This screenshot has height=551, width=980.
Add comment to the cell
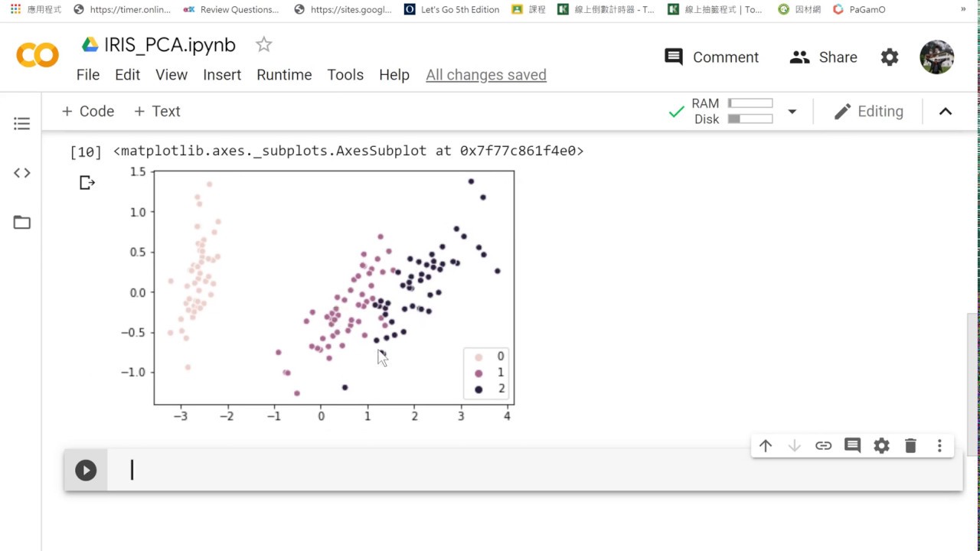[852, 445]
